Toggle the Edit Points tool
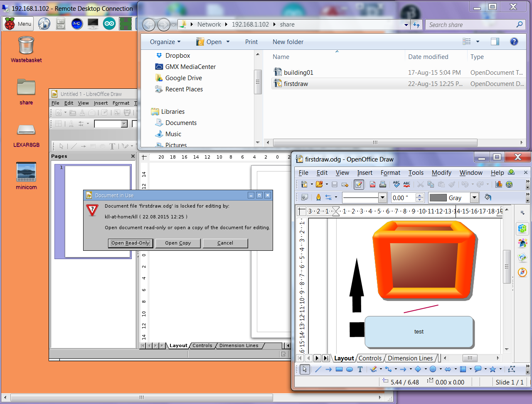532x404 pixels. pos(512,369)
